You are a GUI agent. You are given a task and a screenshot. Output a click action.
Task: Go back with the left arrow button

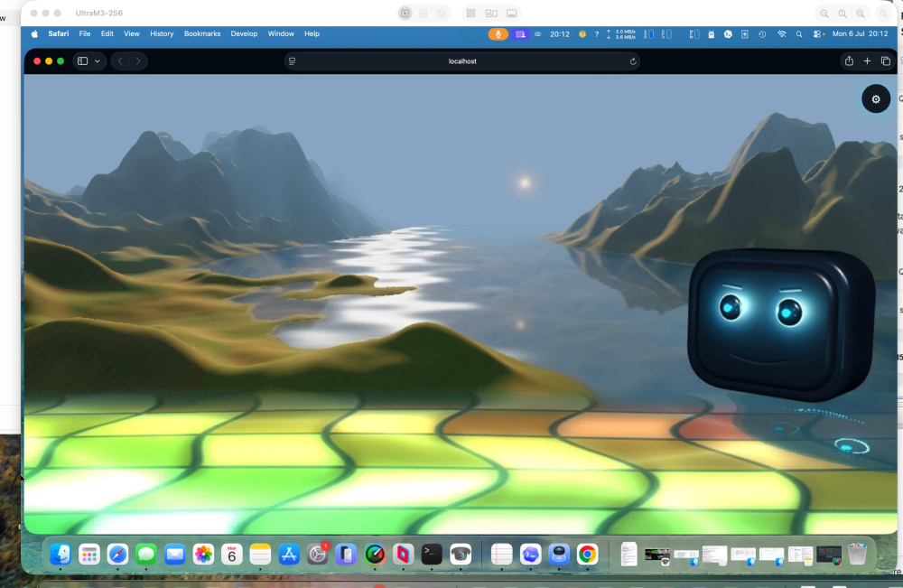pyautogui.click(x=120, y=61)
